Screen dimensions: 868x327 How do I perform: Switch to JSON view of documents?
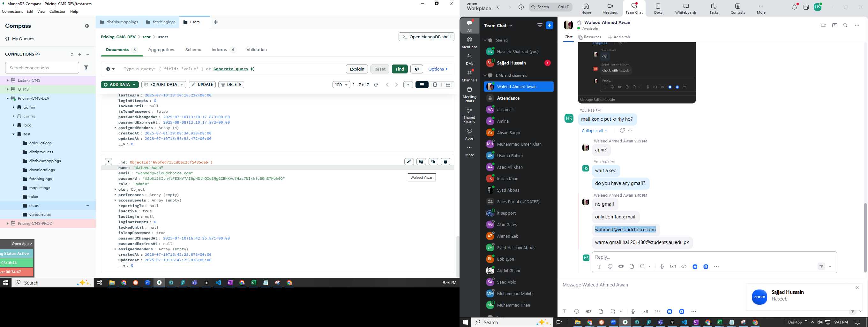click(435, 85)
